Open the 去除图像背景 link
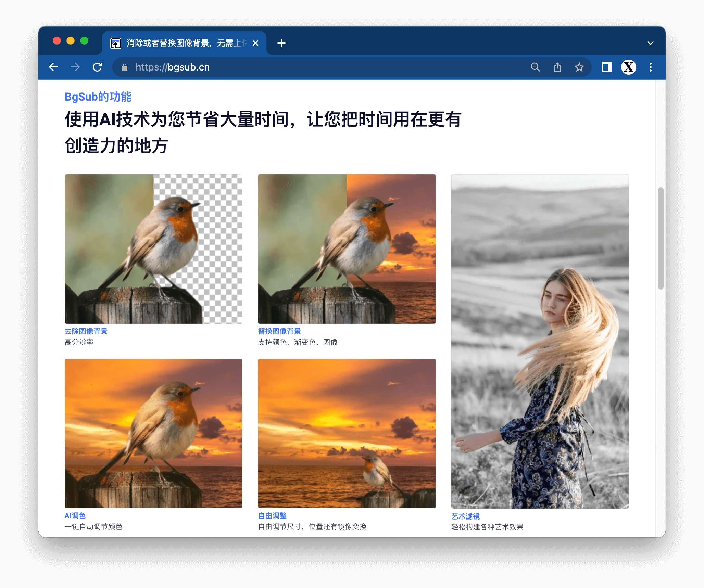Image resolution: width=704 pixels, height=588 pixels. [86, 331]
